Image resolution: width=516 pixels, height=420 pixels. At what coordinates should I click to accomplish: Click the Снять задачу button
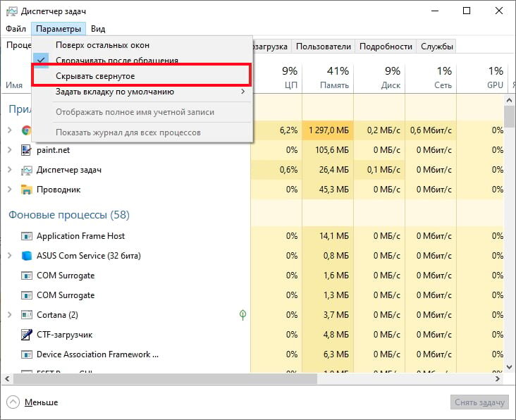pos(479,402)
